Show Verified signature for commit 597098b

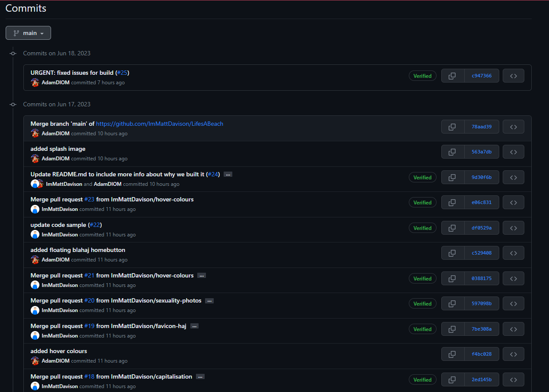coord(423,303)
